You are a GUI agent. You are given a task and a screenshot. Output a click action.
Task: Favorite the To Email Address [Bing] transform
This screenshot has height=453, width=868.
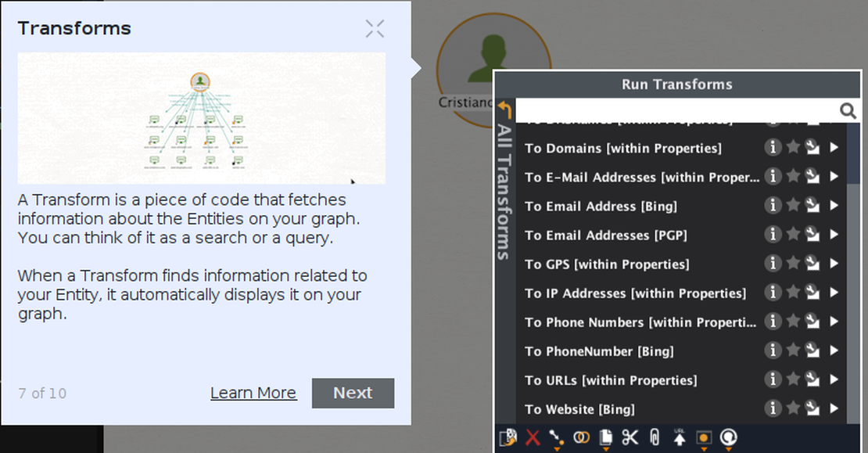coord(793,206)
